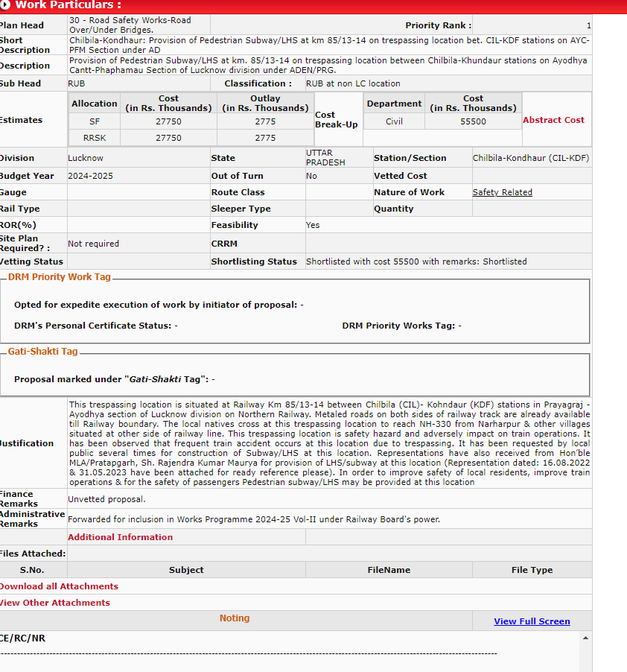Click Feasibility value Yes
The width and height of the screenshot is (627, 672).
point(313,225)
